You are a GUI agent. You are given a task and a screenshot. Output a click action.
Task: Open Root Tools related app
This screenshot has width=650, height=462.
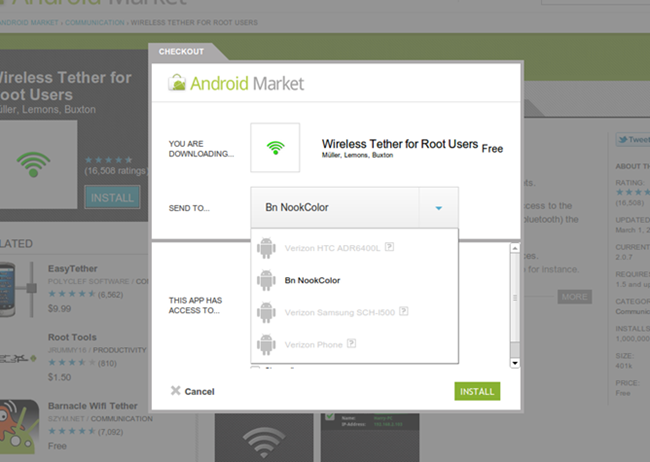[x=72, y=337]
